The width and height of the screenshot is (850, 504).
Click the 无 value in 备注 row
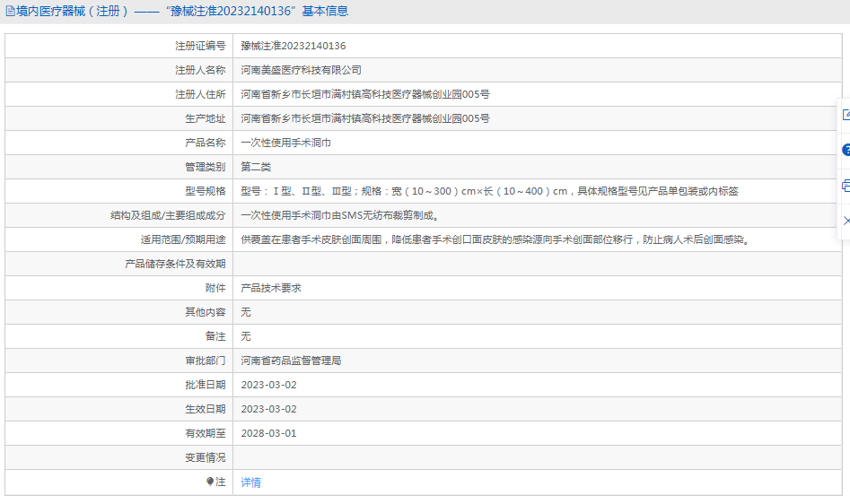coord(246,336)
